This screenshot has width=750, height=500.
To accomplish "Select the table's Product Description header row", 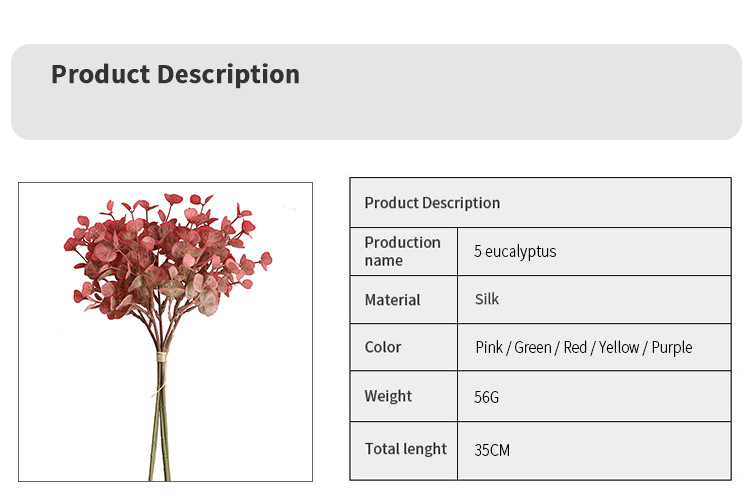I will (540, 203).
